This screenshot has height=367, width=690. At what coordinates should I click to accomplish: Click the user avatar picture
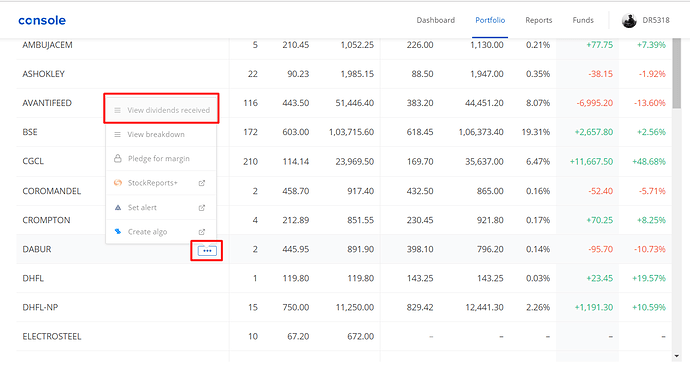pyautogui.click(x=629, y=20)
